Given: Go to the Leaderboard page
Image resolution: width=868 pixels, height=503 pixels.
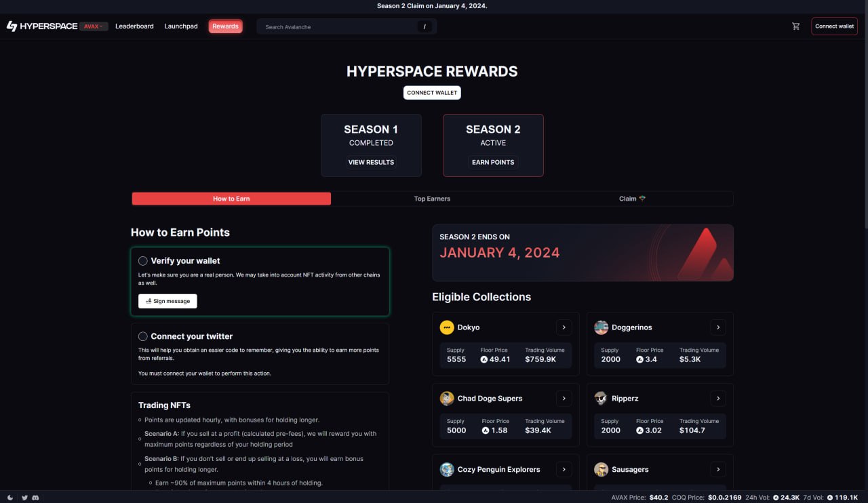Looking at the screenshot, I should tap(134, 26).
